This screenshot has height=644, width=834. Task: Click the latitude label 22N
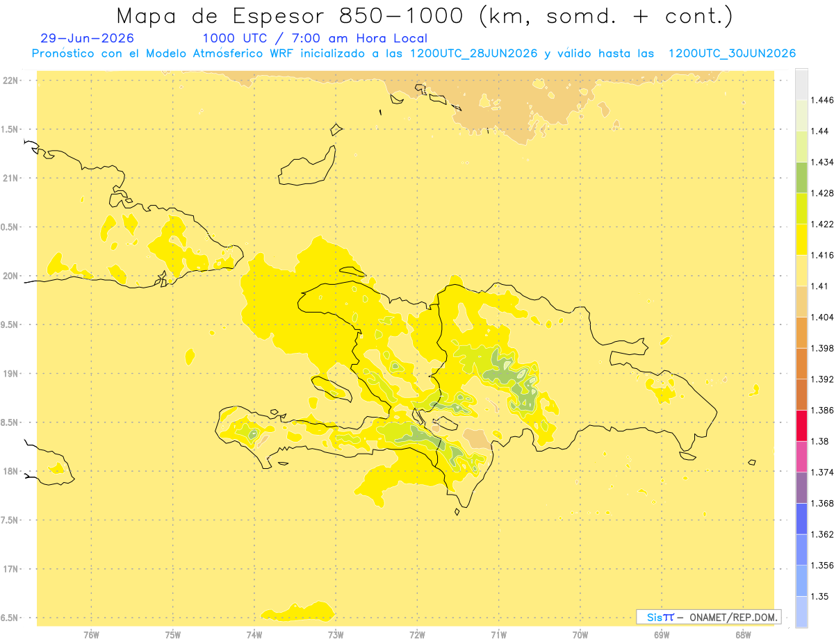pyautogui.click(x=11, y=81)
